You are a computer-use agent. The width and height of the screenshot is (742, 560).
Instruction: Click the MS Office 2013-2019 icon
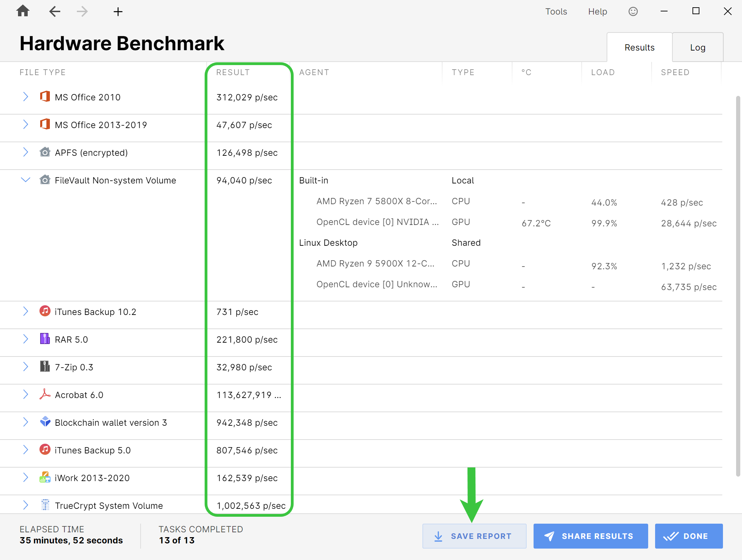coord(45,124)
